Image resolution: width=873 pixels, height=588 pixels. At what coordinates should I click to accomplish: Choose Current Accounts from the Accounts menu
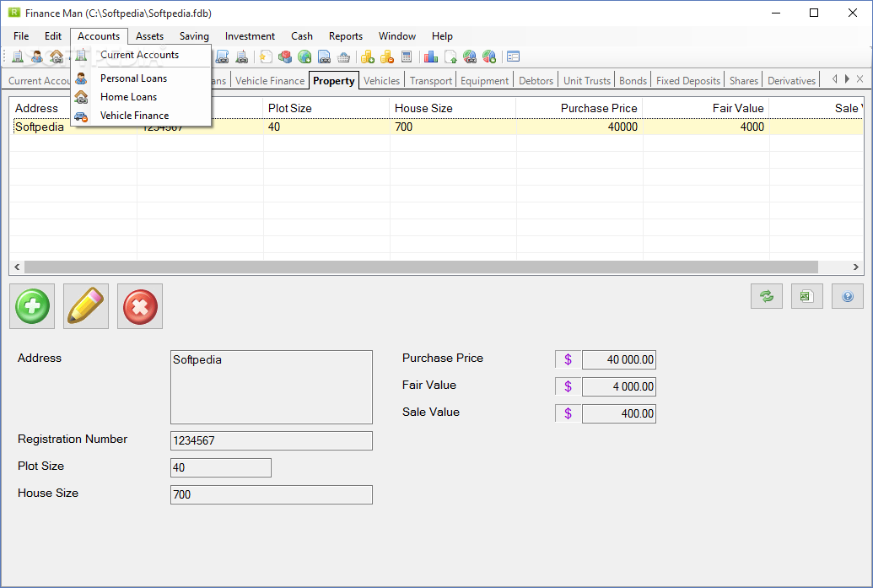click(141, 55)
